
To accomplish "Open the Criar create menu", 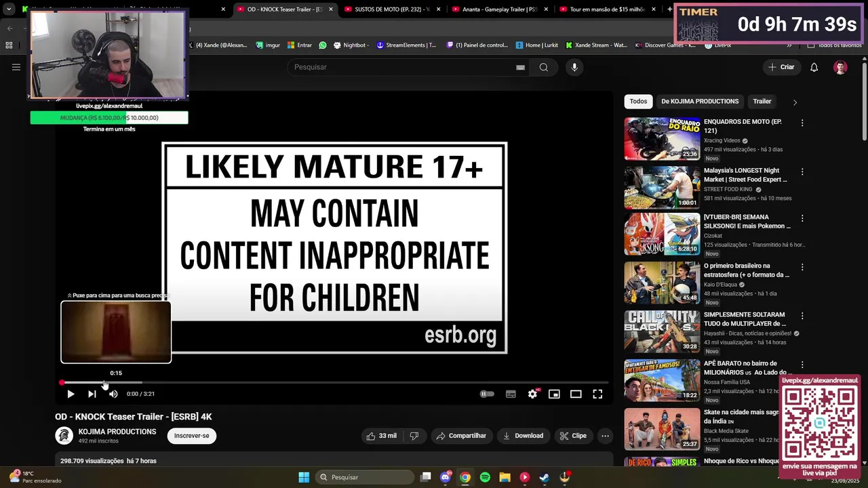I will 781,67.
